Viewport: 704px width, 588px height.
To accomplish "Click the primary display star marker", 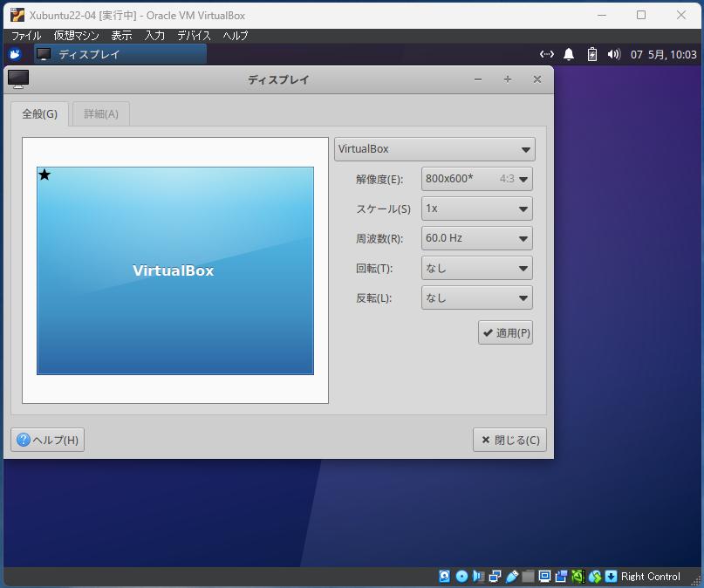I will [x=44, y=174].
